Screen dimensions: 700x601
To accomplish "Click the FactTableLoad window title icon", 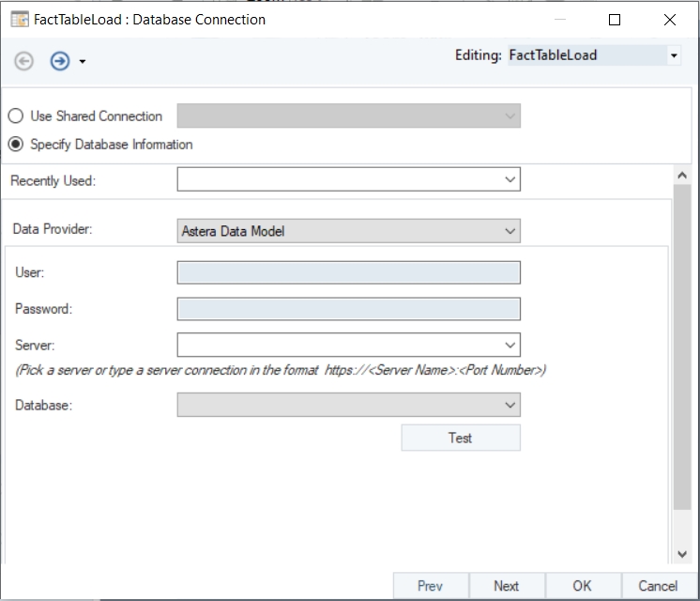I will pos(19,19).
